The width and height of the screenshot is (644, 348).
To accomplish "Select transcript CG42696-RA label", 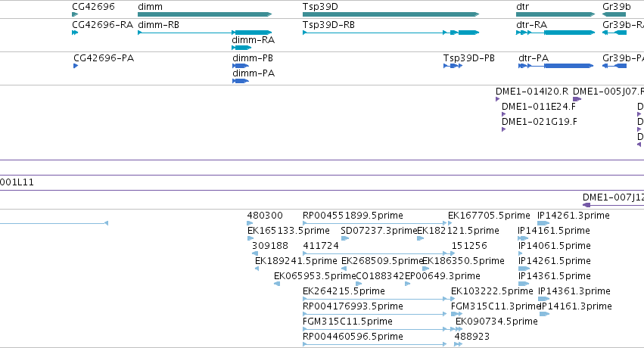I will point(103,25).
